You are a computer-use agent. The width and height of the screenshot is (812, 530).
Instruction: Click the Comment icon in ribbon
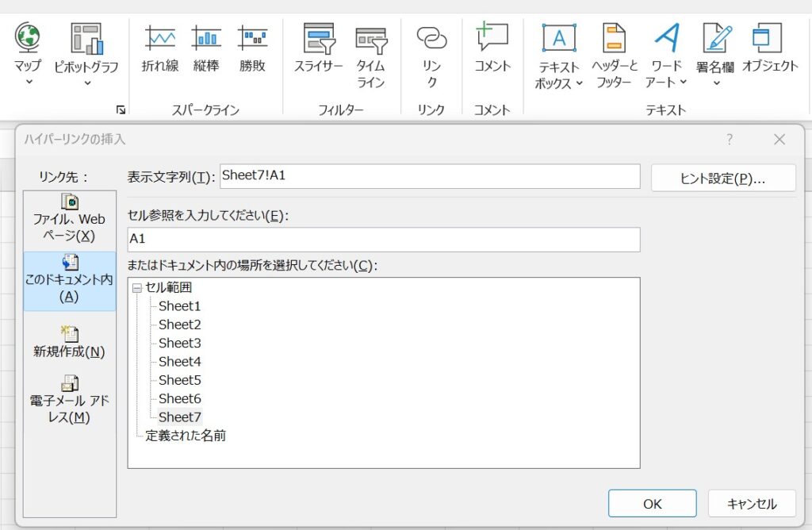pos(492,38)
